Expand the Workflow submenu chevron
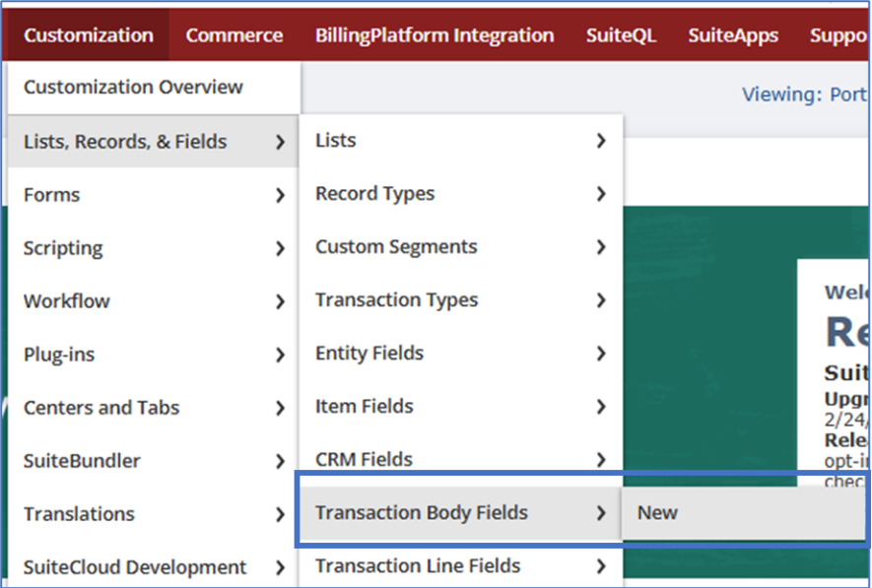 pos(281,301)
